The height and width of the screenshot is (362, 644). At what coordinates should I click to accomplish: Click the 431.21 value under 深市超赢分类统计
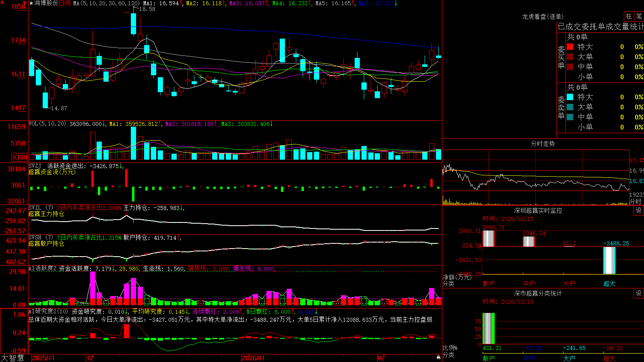click(x=492, y=348)
